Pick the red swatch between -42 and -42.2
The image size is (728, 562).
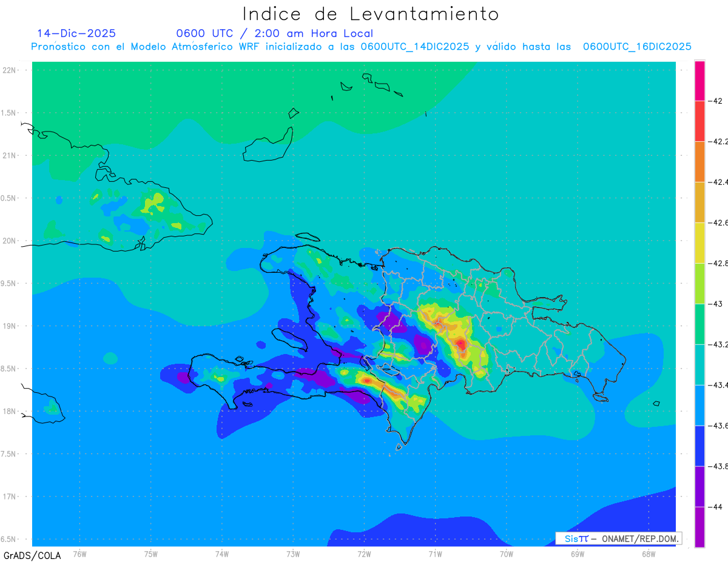tap(699, 121)
